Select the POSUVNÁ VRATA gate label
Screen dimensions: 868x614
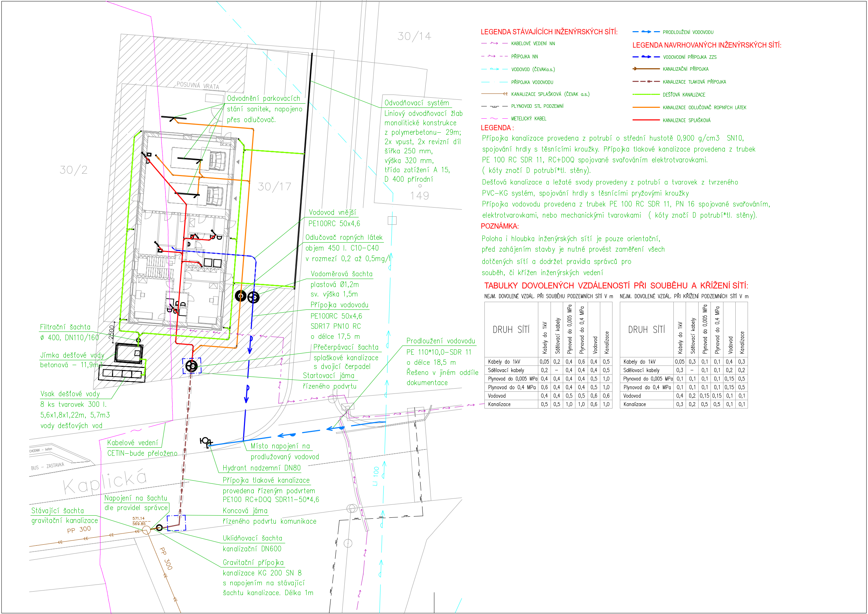pos(198,85)
